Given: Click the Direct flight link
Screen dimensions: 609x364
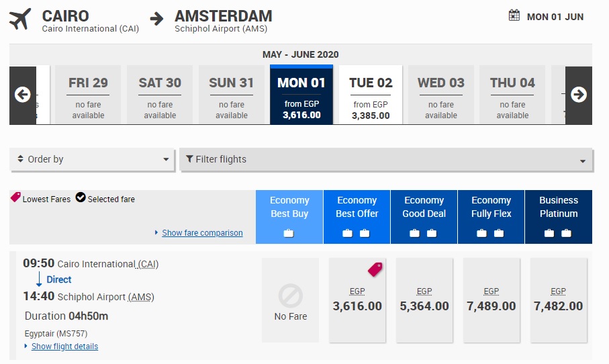Looking at the screenshot, I should pyautogui.click(x=59, y=279).
